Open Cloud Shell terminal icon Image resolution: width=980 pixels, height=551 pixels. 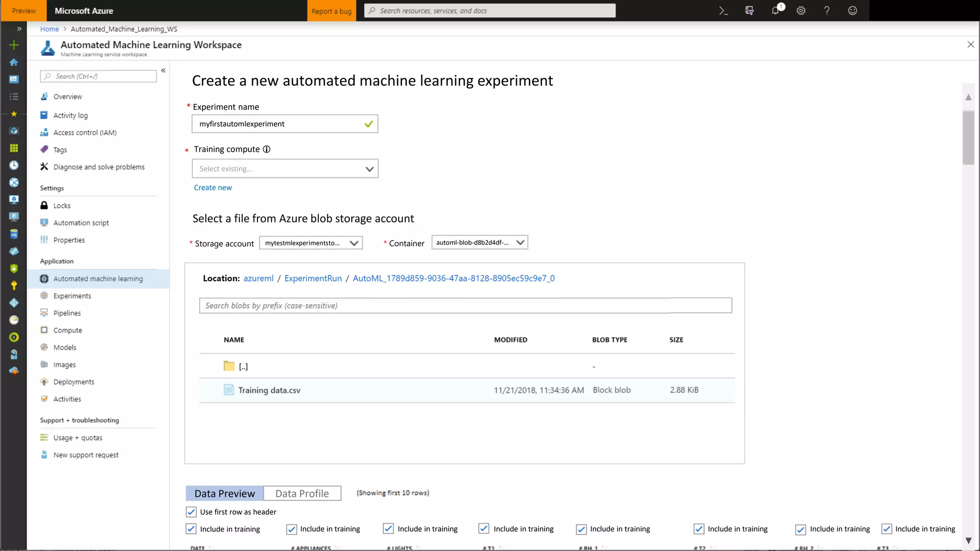click(724, 11)
